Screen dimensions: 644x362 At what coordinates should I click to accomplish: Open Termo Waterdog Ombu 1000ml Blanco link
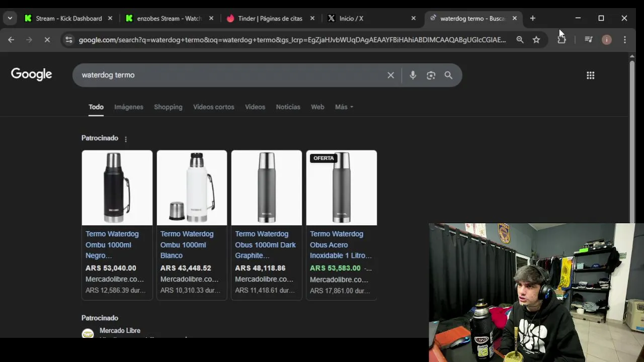pos(187,244)
